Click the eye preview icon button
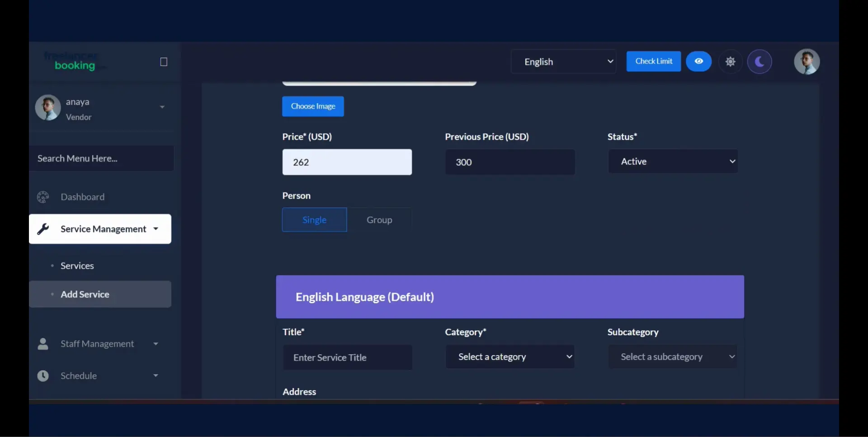868x437 pixels. coord(698,62)
